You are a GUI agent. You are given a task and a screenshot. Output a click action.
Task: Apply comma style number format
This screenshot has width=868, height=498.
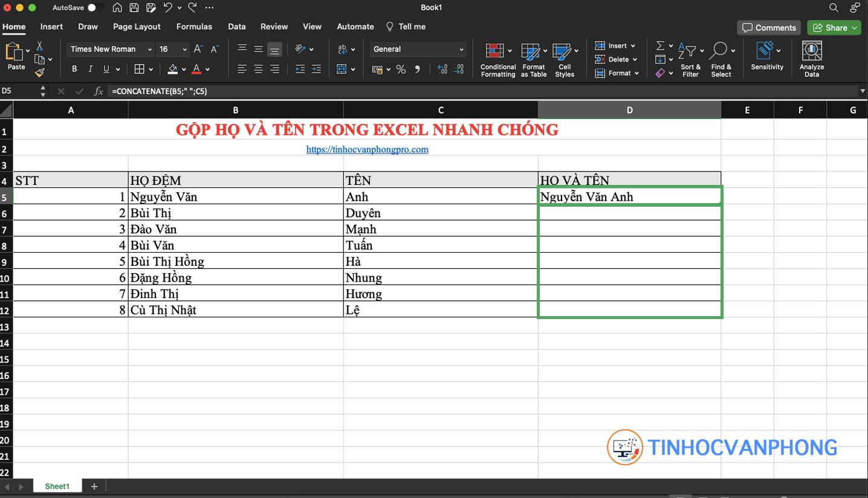tap(418, 70)
